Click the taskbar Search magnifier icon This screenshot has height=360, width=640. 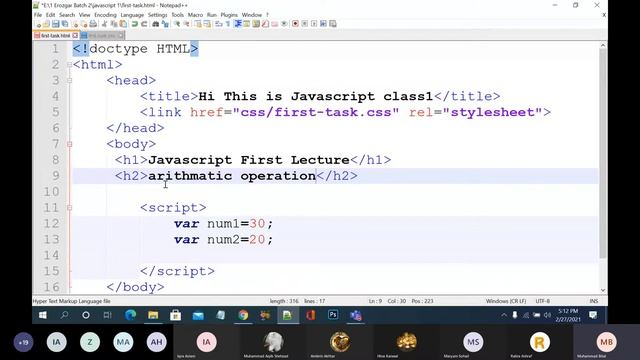point(64,315)
